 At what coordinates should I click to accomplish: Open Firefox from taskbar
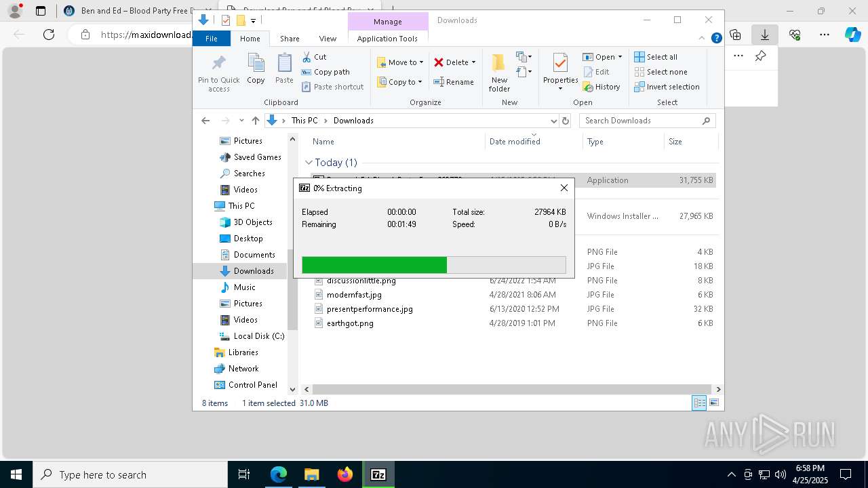pyautogui.click(x=345, y=474)
